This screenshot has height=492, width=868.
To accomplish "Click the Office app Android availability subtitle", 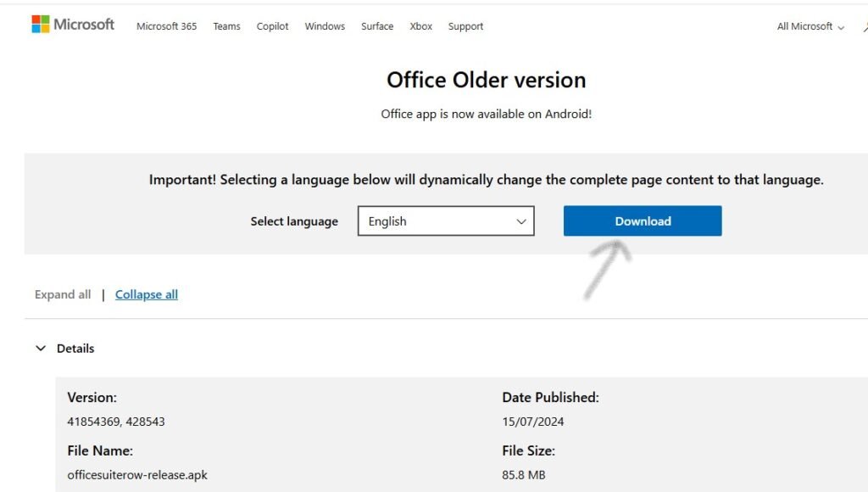I will click(486, 114).
